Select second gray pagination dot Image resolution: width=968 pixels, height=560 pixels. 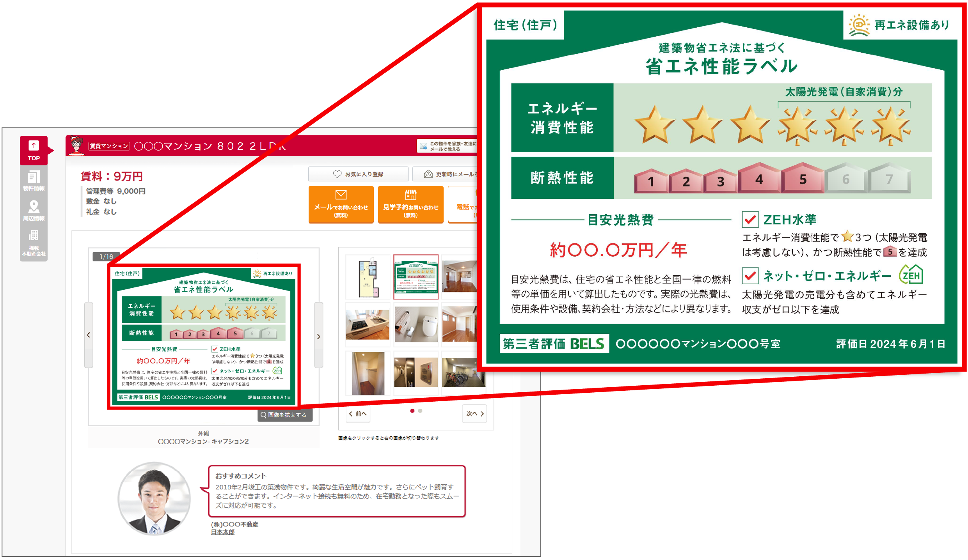pyautogui.click(x=420, y=411)
